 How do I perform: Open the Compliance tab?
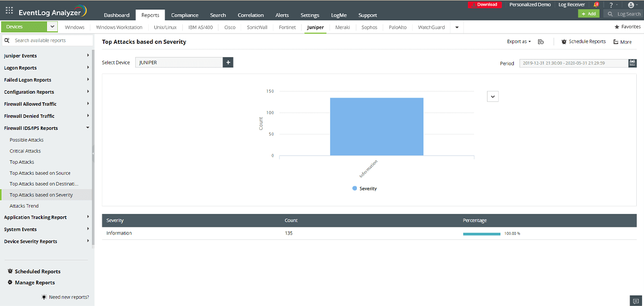click(185, 15)
